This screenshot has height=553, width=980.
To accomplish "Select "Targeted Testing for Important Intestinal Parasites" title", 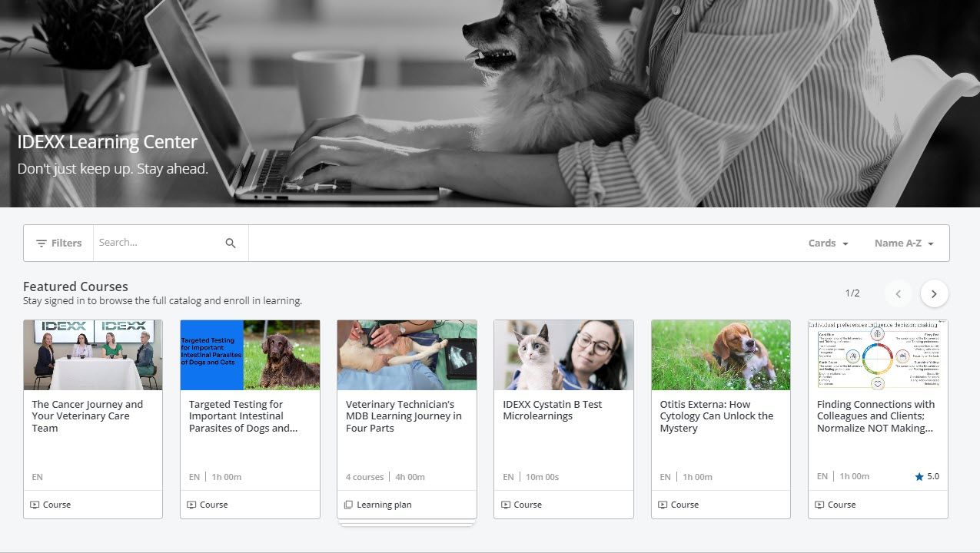I will tap(244, 416).
